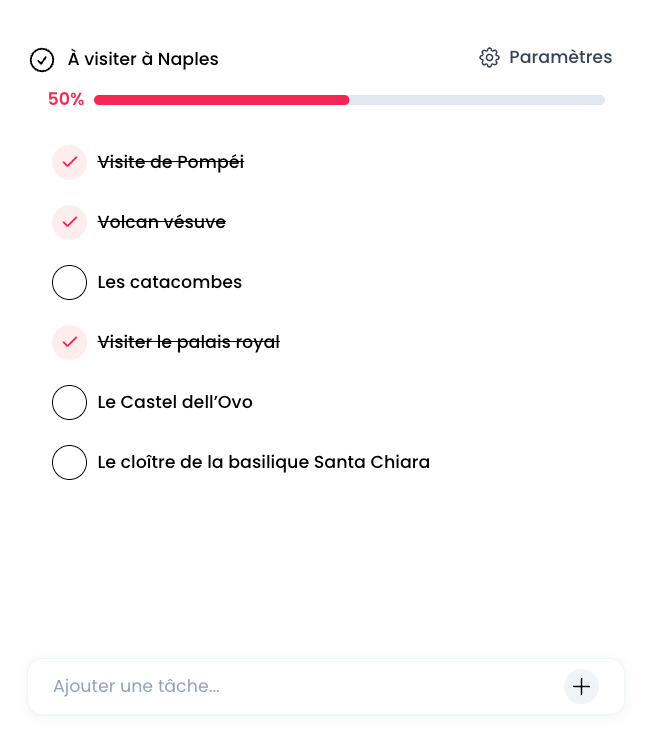Viewport: 662px width, 753px height.
Task: Select the Volcan vésuve task text
Action: point(162,222)
